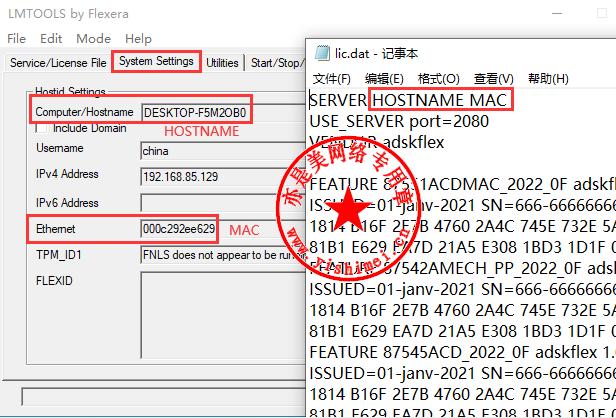Click the FEATURE 87545ACD_2022_0F line
Viewport: 616px width, 418px height.
463,352
